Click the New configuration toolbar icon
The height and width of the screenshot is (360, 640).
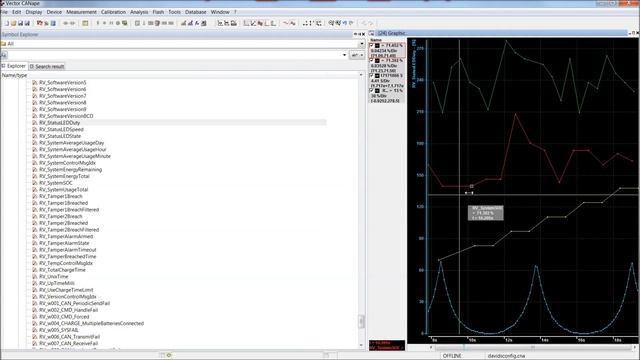tap(7, 23)
